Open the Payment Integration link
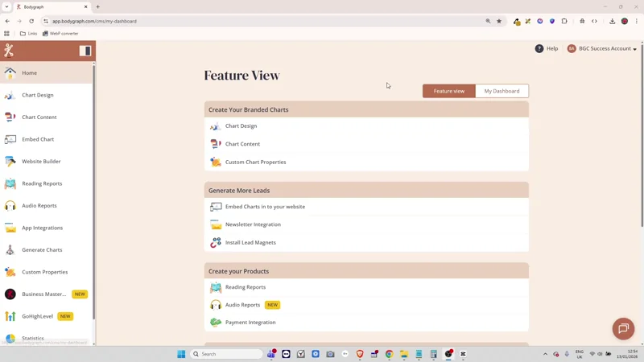Viewport: 644px width, 362px height. tap(250, 323)
